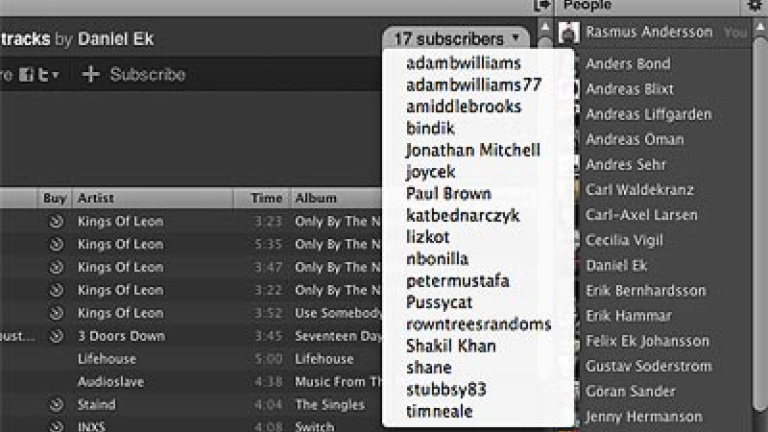This screenshot has width=768, height=432.
Task: Open the share options dropdown arrow
Action: point(56,75)
